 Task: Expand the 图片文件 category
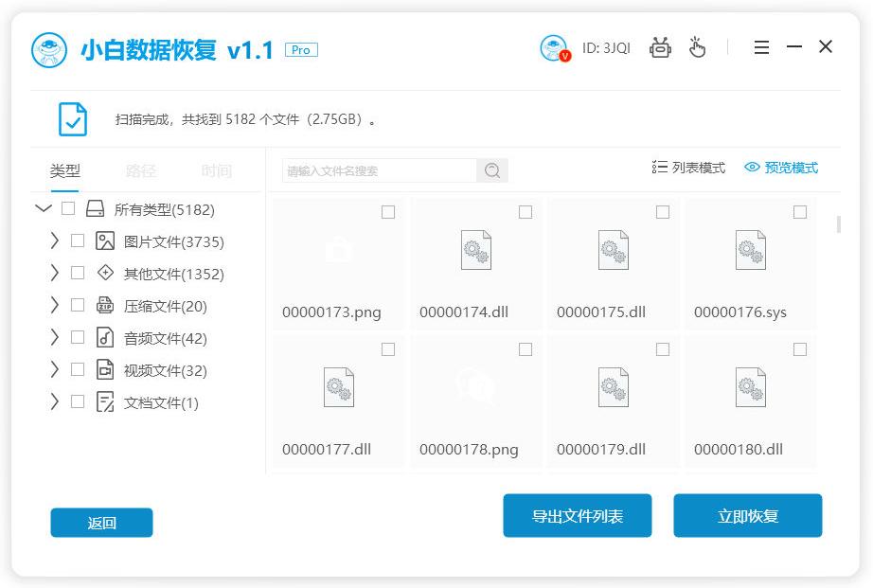tap(55, 241)
